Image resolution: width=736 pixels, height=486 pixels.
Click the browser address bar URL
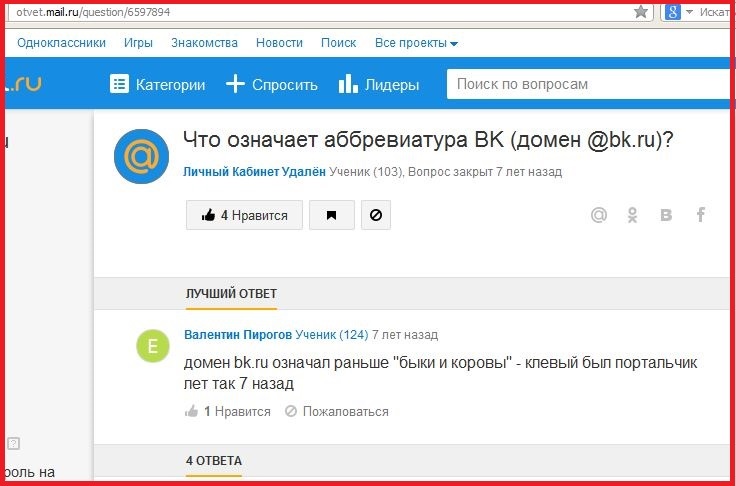tap(93, 12)
